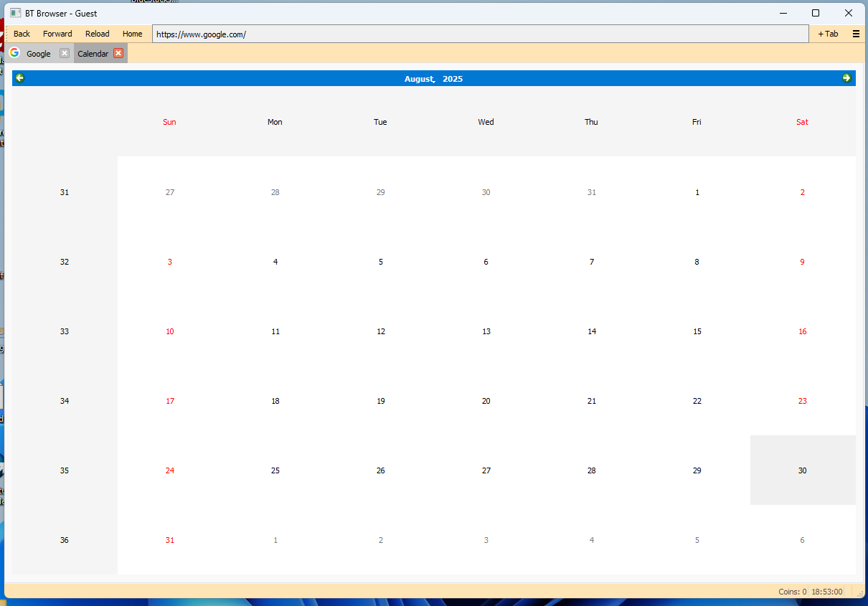The image size is (868, 606).
Task: Select the Calendar tab
Action: point(93,54)
